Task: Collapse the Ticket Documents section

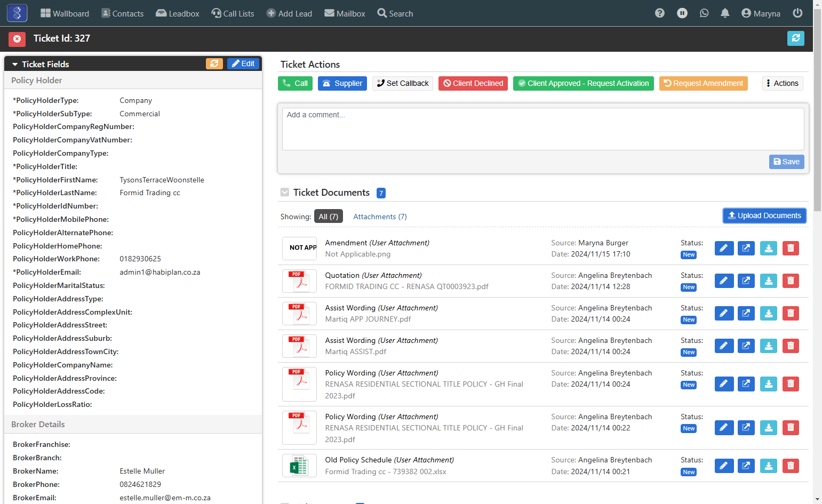Action: 285,193
